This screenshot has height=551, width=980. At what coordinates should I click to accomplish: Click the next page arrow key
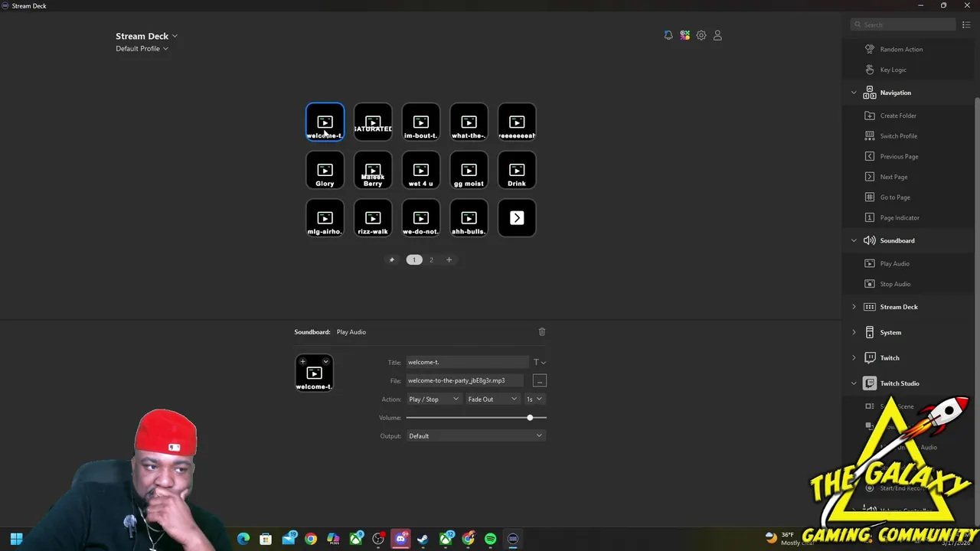tap(517, 218)
